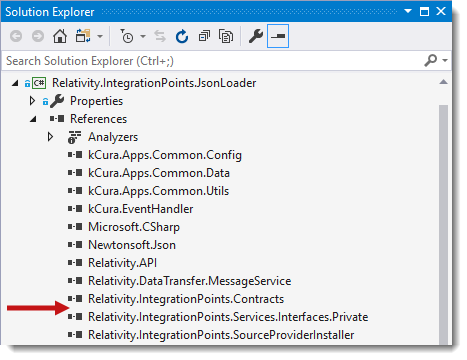Image resolution: width=467 pixels, height=360 pixels.
Task: Open the Window Position dropdown in title bar
Action: [408, 11]
